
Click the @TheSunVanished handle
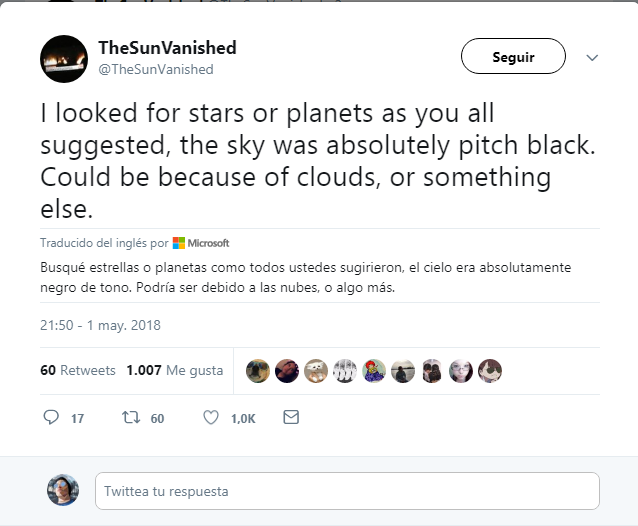coord(155,69)
